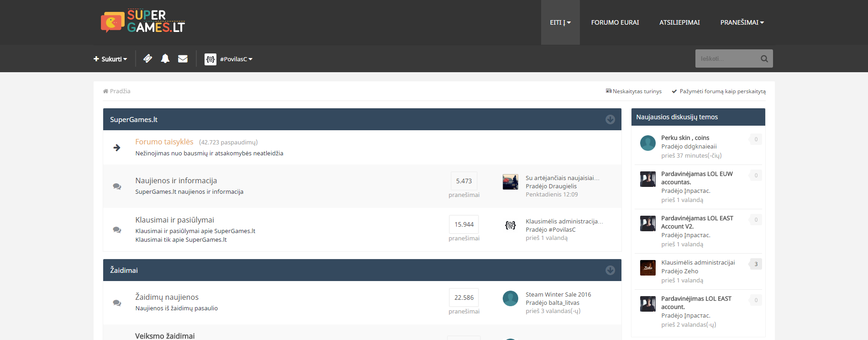The height and width of the screenshot is (340, 868).
Task: Open ATSILIEPIMAI menu item
Action: pyautogui.click(x=679, y=22)
